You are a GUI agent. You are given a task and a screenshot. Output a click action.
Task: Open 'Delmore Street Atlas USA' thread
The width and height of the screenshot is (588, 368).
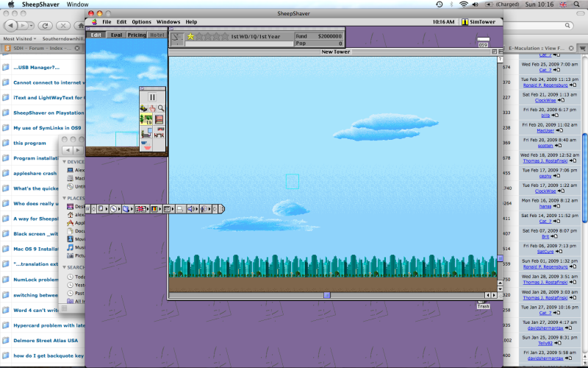pos(46,341)
